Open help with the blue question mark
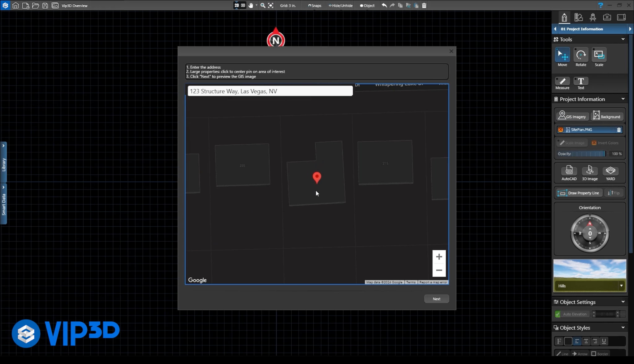This screenshot has width=634, height=364. (600, 5)
